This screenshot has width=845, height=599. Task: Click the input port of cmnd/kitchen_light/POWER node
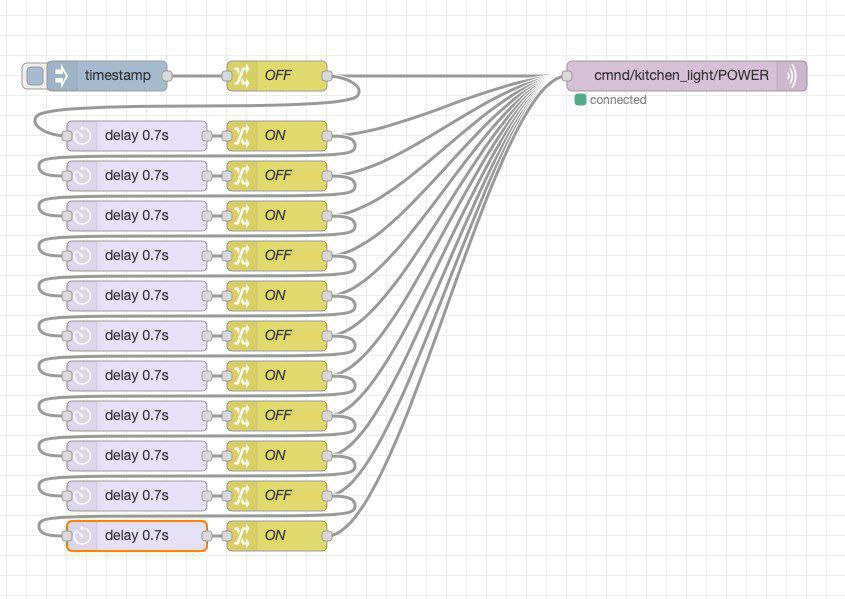coord(567,76)
